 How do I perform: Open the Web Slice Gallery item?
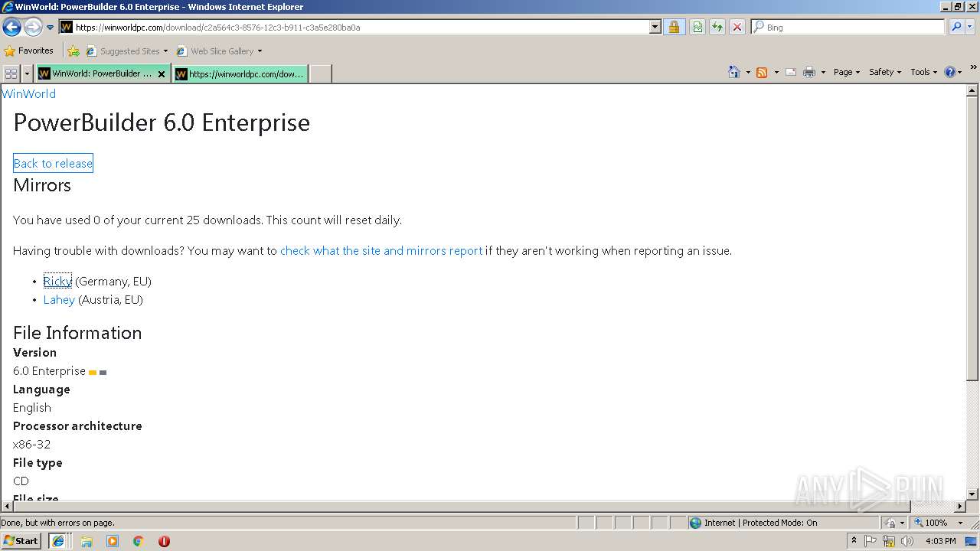219,51
